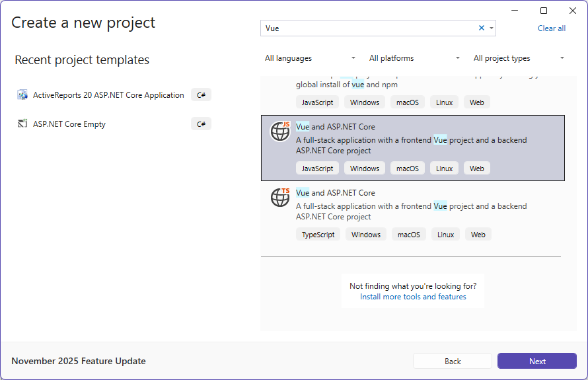Open the search history dropdown arrow
The width and height of the screenshot is (588, 380).
point(491,28)
